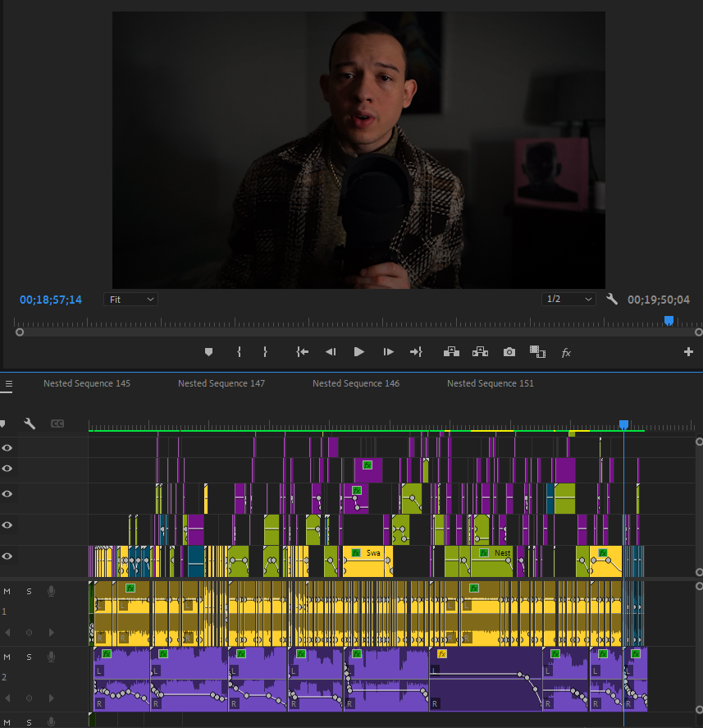Jump to the In point
The height and width of the screenshot is (728, 703).
click(x=303, y=352)
